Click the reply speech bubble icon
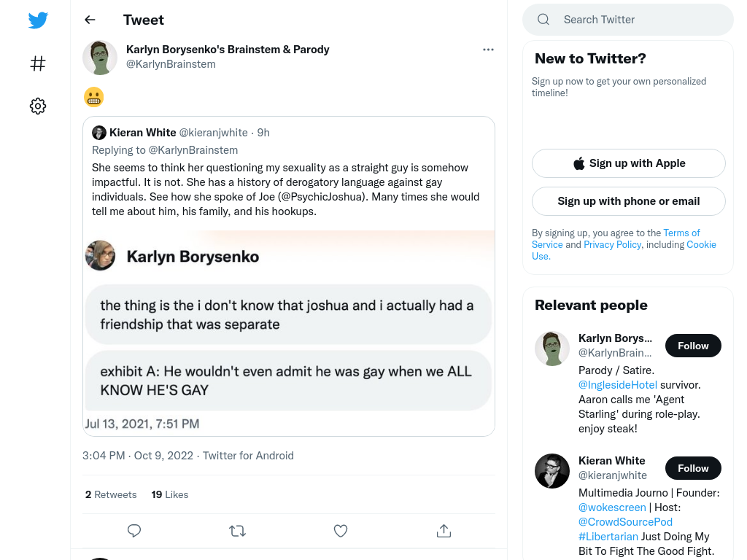The image size is (747, 560). [134, 531]
